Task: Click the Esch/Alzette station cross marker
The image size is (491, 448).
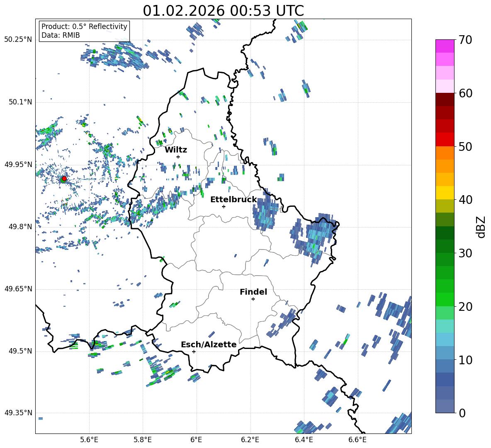Action: tap(194, 351)
